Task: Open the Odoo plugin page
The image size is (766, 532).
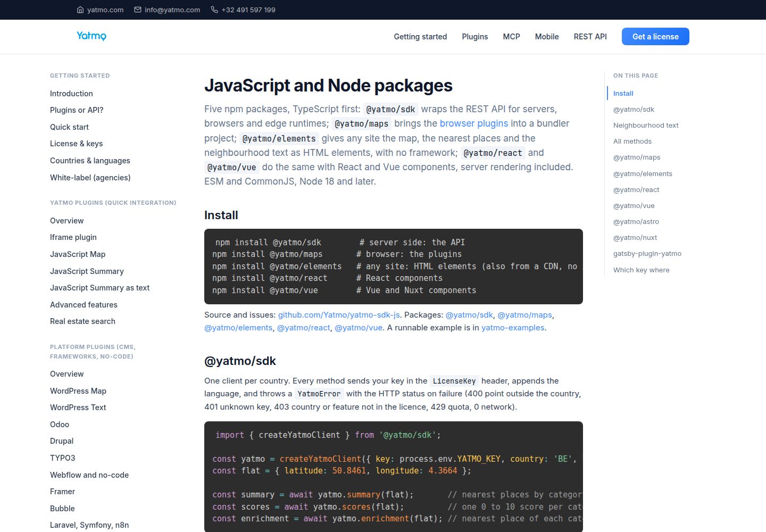Action: 60,425
